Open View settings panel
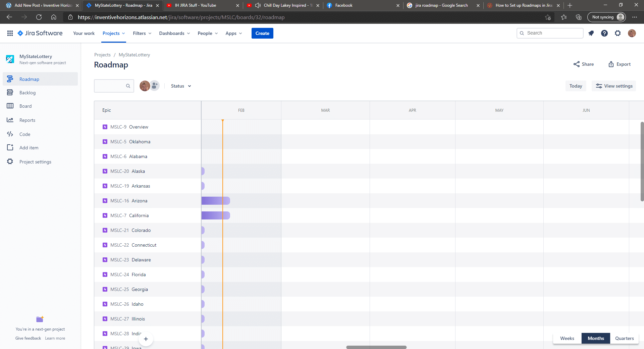 tap(614, 86)
